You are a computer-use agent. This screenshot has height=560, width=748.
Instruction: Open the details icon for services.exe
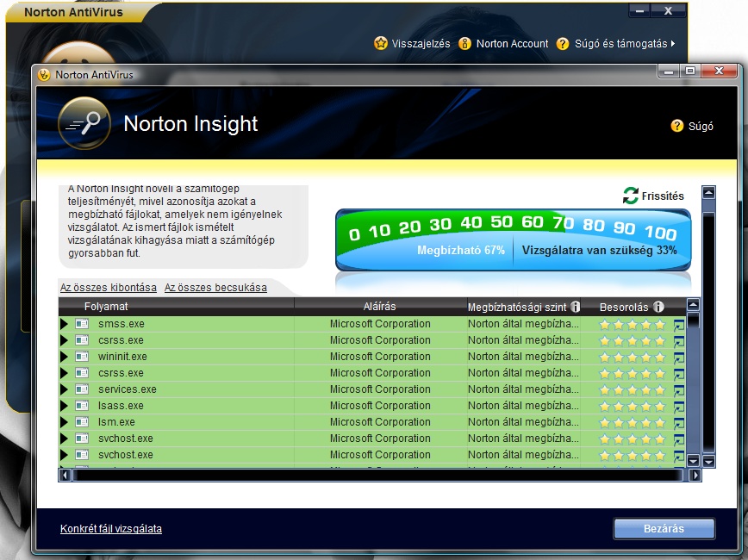(x=678, y=390)
